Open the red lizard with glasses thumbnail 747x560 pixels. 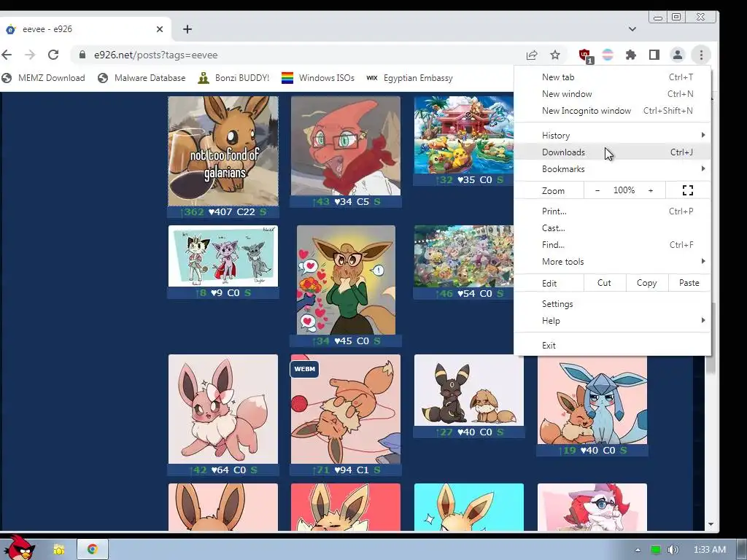pos(345,146)
